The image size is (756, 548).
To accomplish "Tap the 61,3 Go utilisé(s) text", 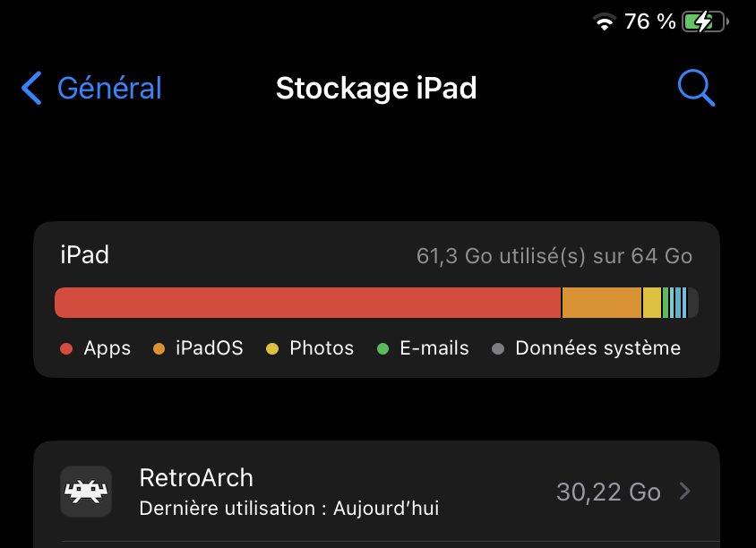I will click(x=552, y=255).
